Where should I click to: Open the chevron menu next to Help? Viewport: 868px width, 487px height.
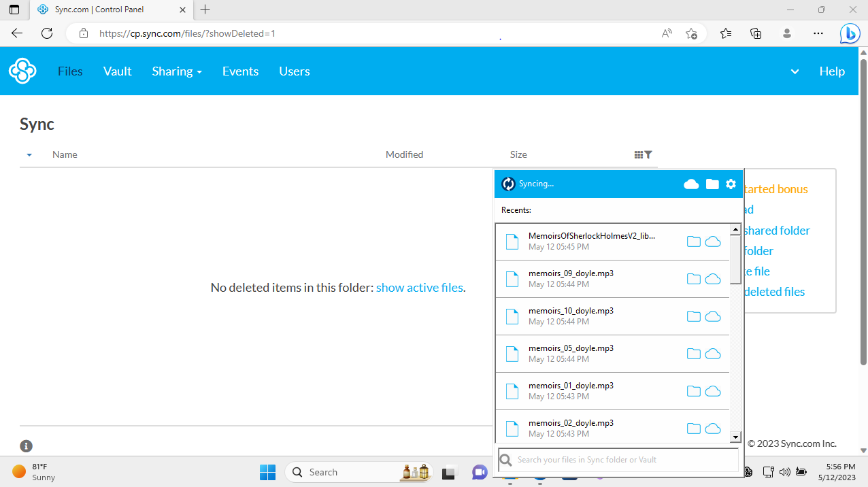794,71
